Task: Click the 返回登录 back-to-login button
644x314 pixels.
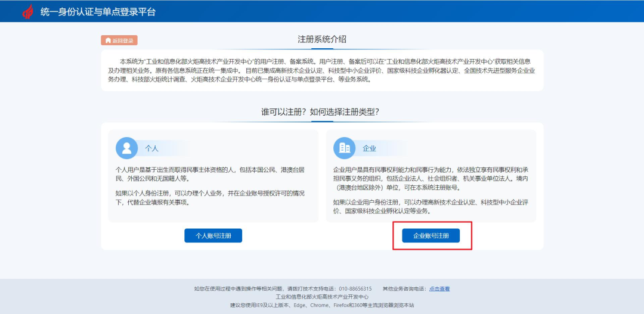Action: [x=119, y=41]
